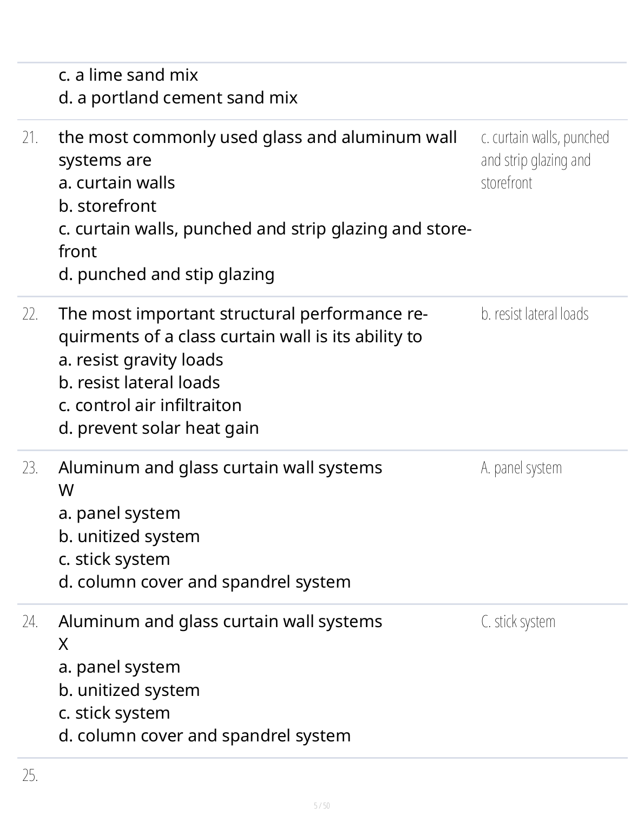Image resolution: width=644 pixels, height=834 pixels.
Task: Click the answer 'b. resist lateral loads' on right
Action: (534, 314)
